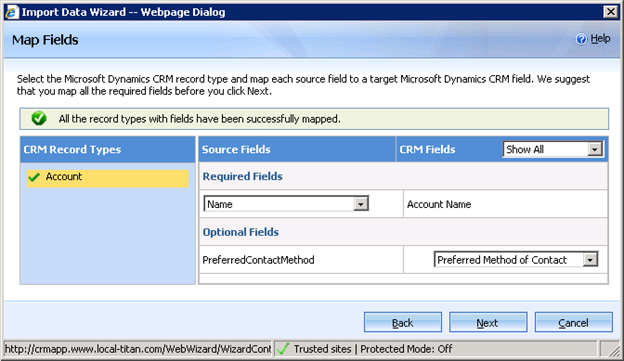Screen dimensions: 624x361
Task: Click the Internet Explorer icon in title bar
Action: click(12, 12)
